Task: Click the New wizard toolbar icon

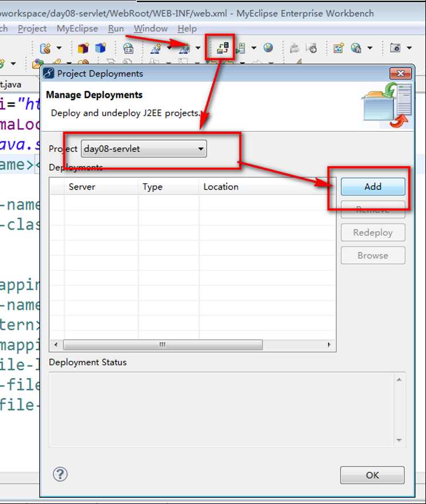Action: tap(45, 48)
